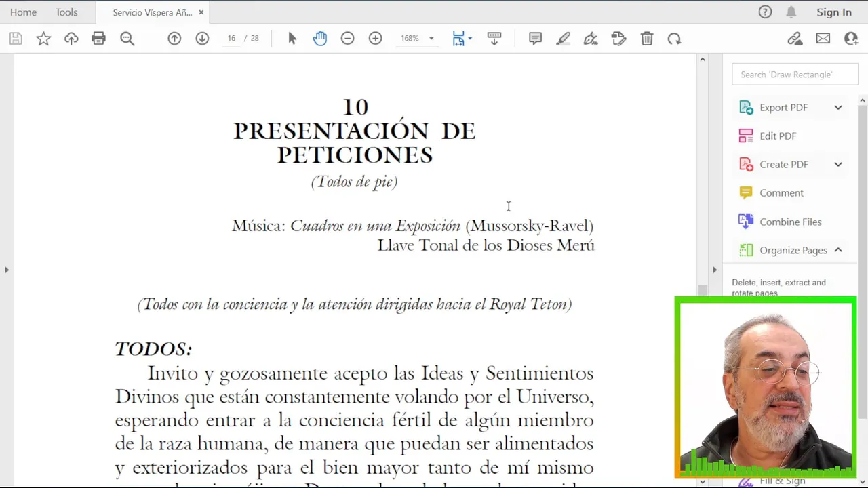The height and width of the screenshot is (488, 868).
Task: Click the document scroll up arrow
Action: pyautogui.click(x=703, y=60)
